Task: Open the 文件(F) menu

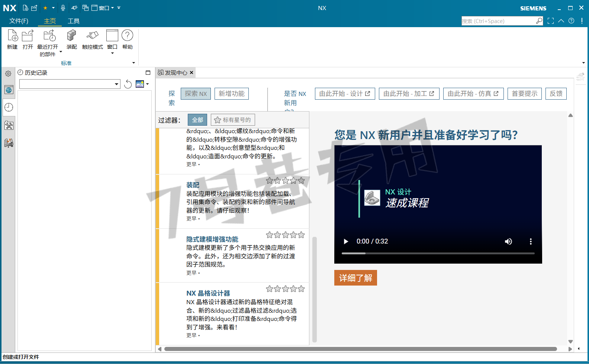Action: [x=19, y=21]
